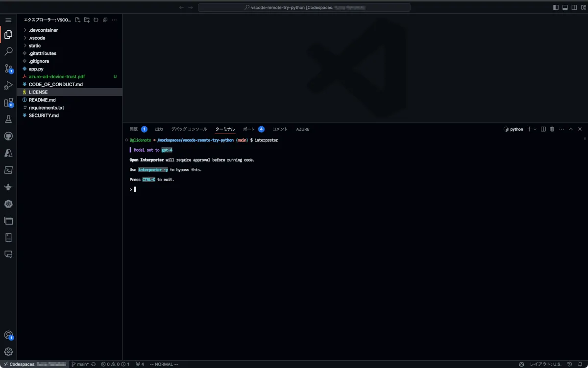Open the Explorer view in activity bar
Image resolution: width=588 pixels, height=368 pixels.
(8, 34)
